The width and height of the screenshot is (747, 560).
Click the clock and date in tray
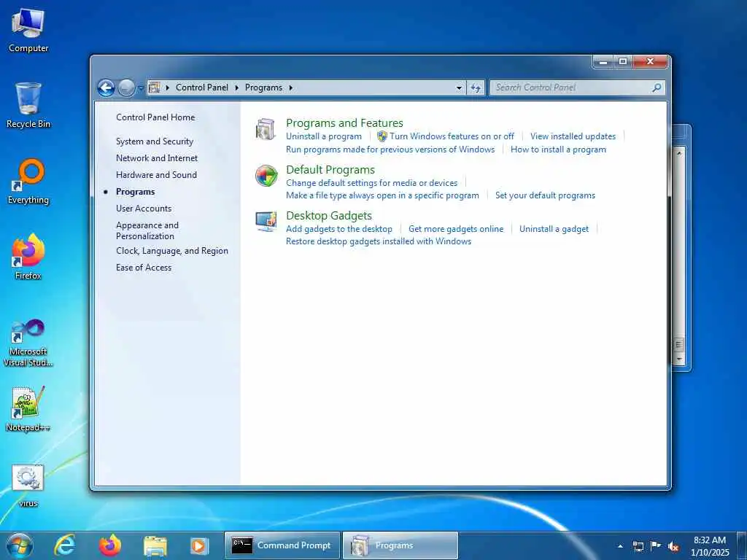[x=709, y=546]
